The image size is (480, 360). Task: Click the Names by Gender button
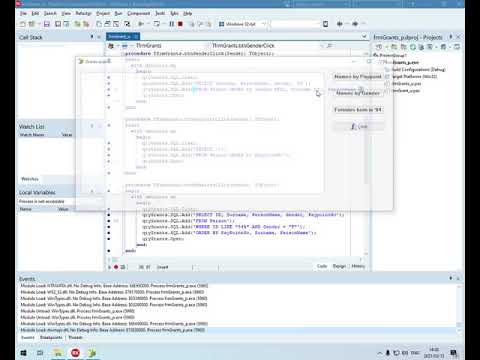pos(358,93)
